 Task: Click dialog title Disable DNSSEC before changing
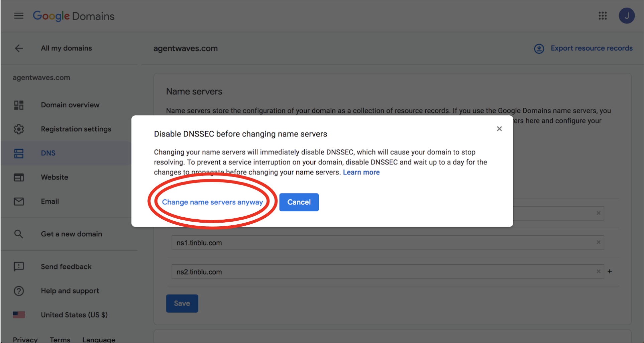pos(240,134)
